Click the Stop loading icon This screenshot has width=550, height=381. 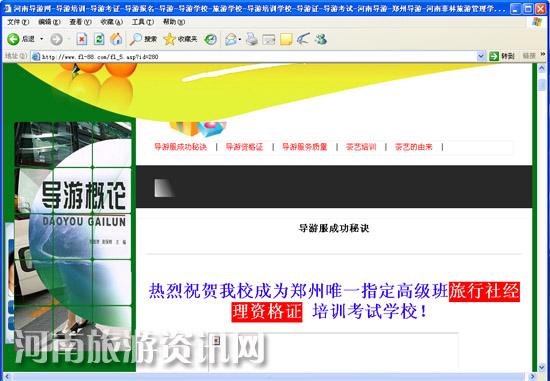pos(81,39)
